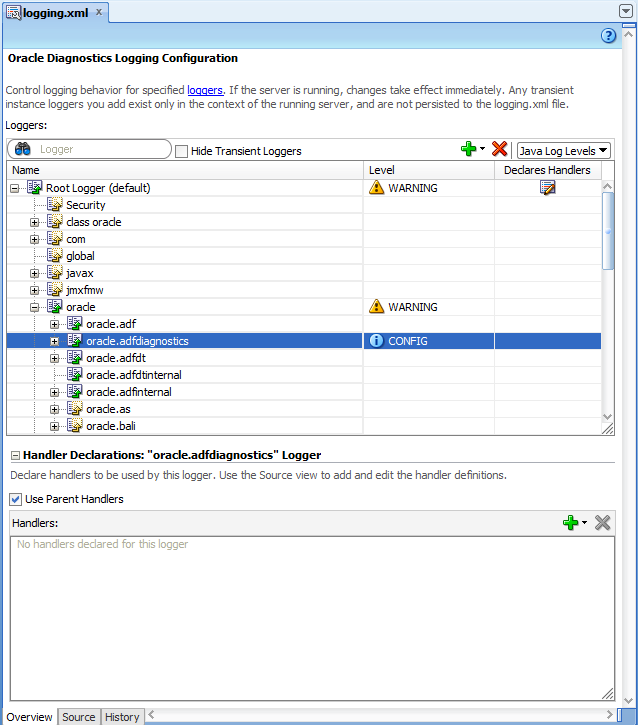Expand the jmxfmw tree node

34,290
